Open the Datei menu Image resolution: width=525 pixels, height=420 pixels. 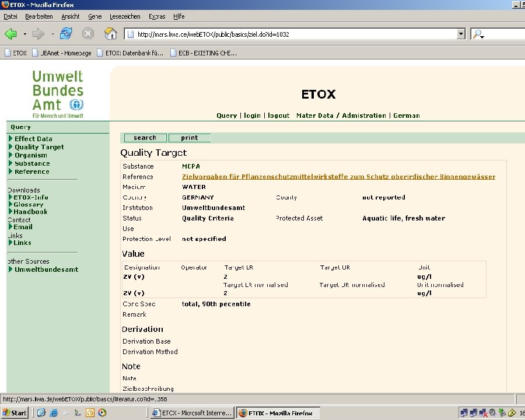[x=10, y=16]
